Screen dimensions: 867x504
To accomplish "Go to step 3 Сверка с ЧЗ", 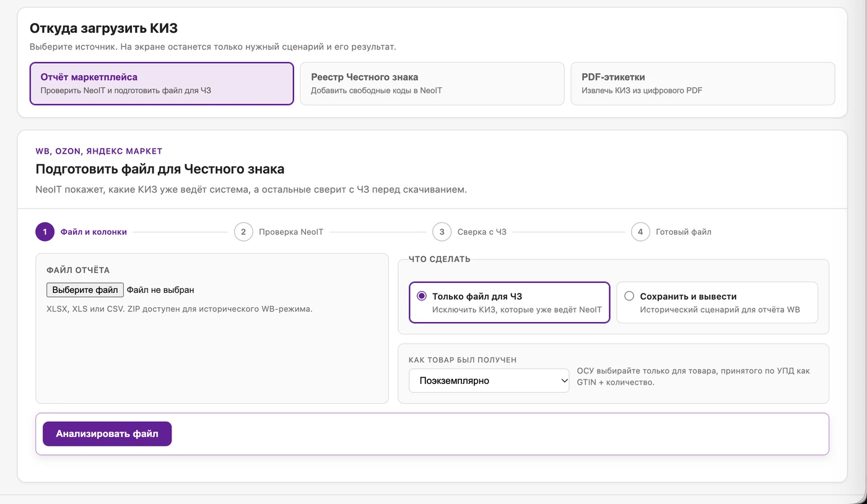I will (469, 232).
